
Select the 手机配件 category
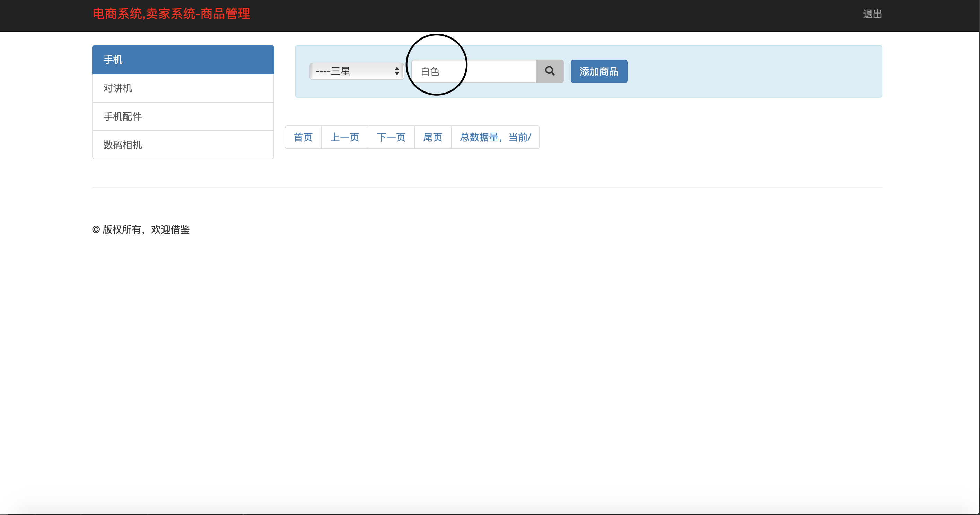tap(183, 116)
